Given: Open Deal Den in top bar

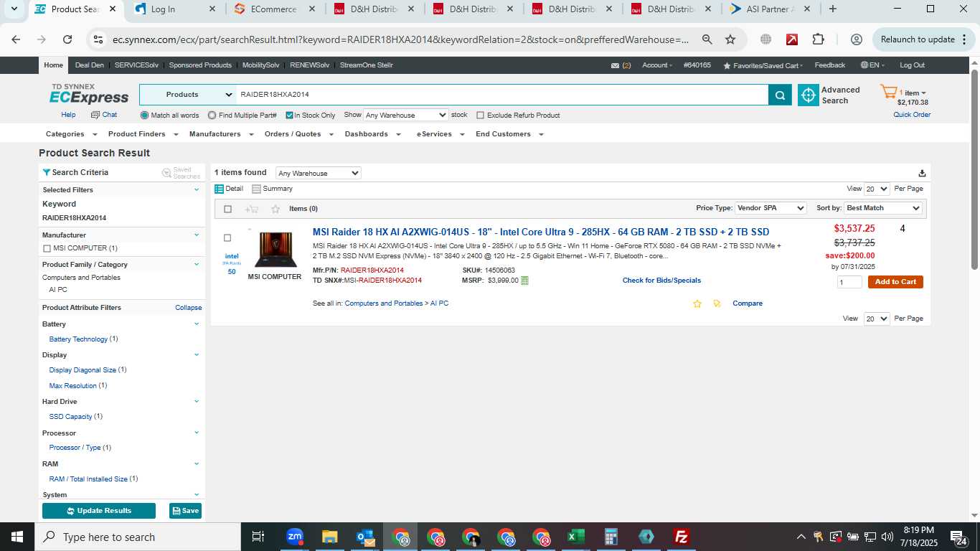Looking at the screenshot, I should pyautogui.click(x=90, y=65).
